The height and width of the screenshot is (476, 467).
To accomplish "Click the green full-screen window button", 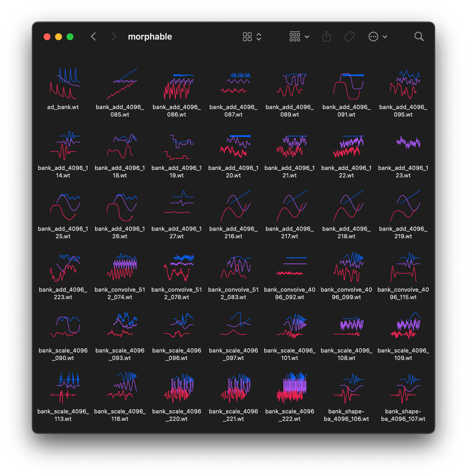I will coord(70,37).
